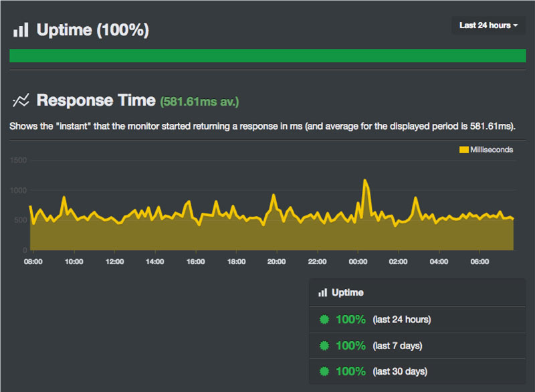
Task: Click the 04:00 label on the time axis
Action: coord(439,262)
